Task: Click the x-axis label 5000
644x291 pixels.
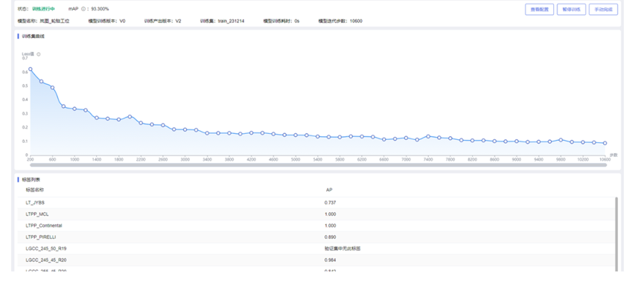Action: click(x=296, y=159)
